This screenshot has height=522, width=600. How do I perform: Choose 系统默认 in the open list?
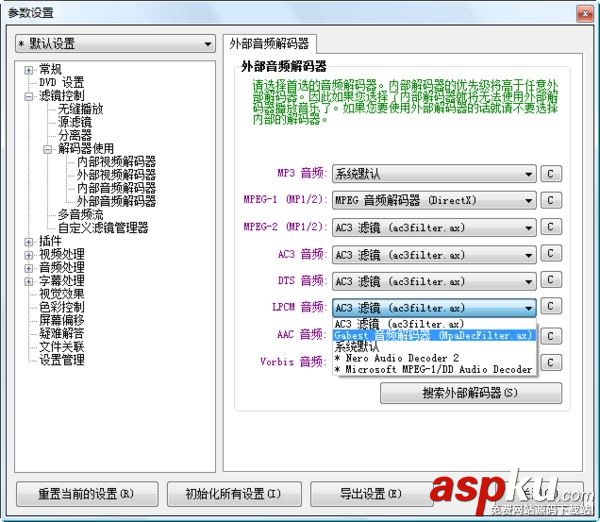435,347
